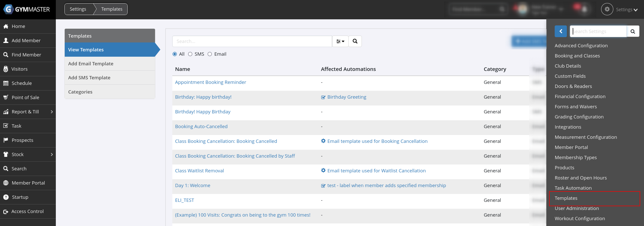644x226 pixels.
Task: Click the Search Settings magnifier icon
Action: (633, 31)
